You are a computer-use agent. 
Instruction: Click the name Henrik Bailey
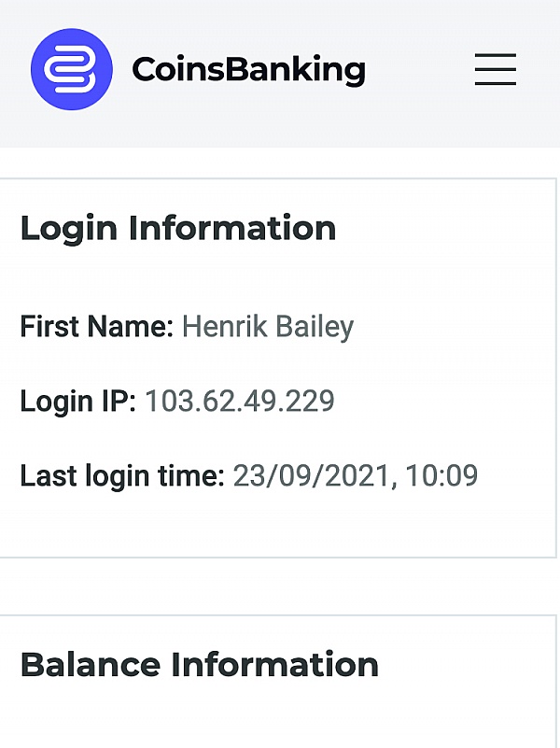point(268,327)
